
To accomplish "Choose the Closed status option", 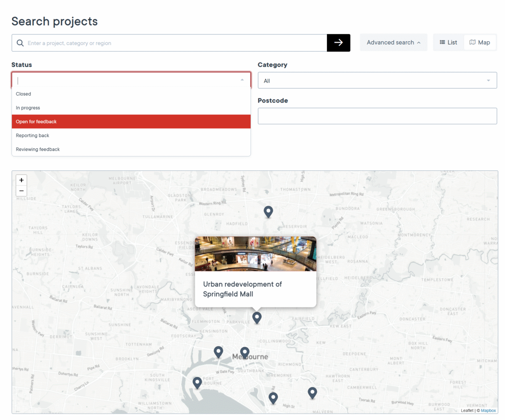I will point(131,94).
